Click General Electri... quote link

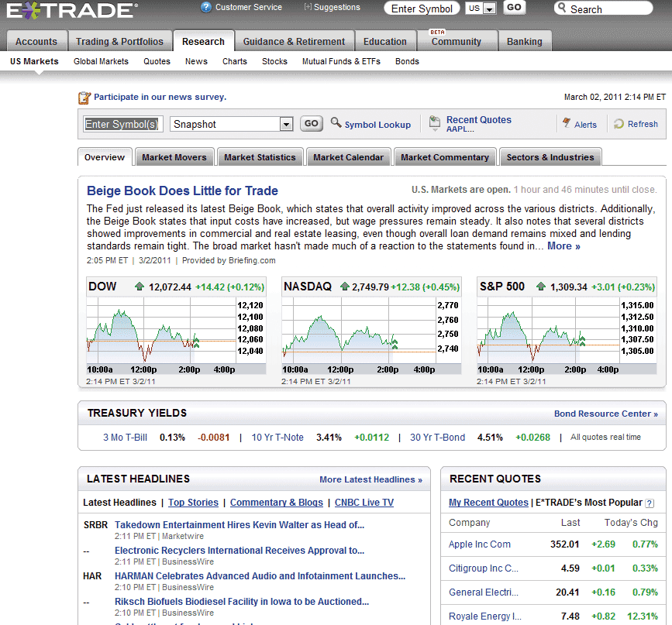coord(484,592)
